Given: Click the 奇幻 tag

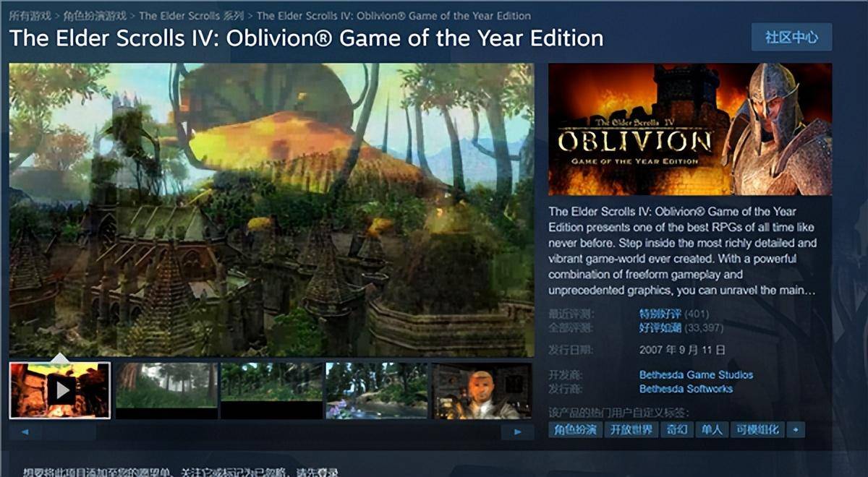Looking at the screenshot, I should click(x=676, y=429).
